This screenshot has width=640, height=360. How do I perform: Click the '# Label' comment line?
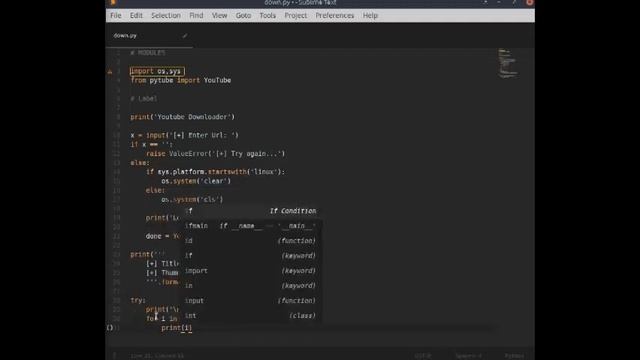(x=144, y=99)
